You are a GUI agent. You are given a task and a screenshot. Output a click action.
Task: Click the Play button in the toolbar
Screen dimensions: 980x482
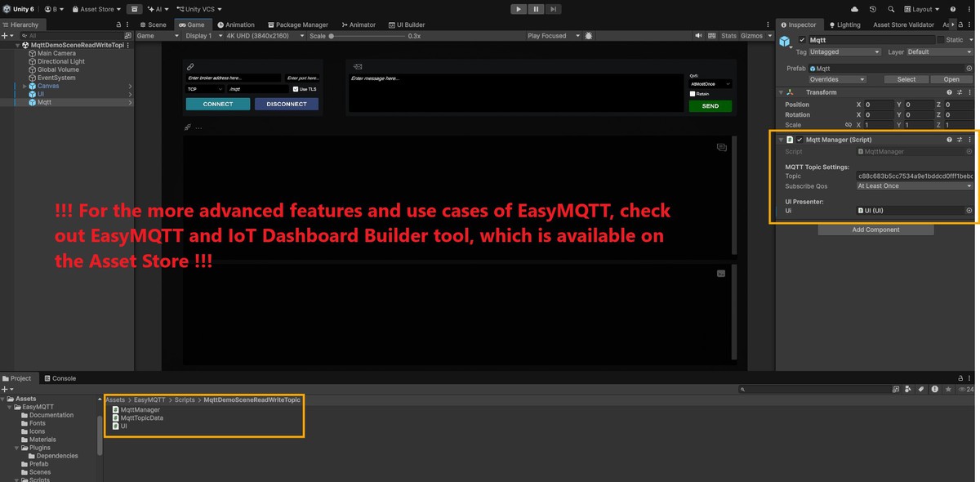(x=519, y=9)
